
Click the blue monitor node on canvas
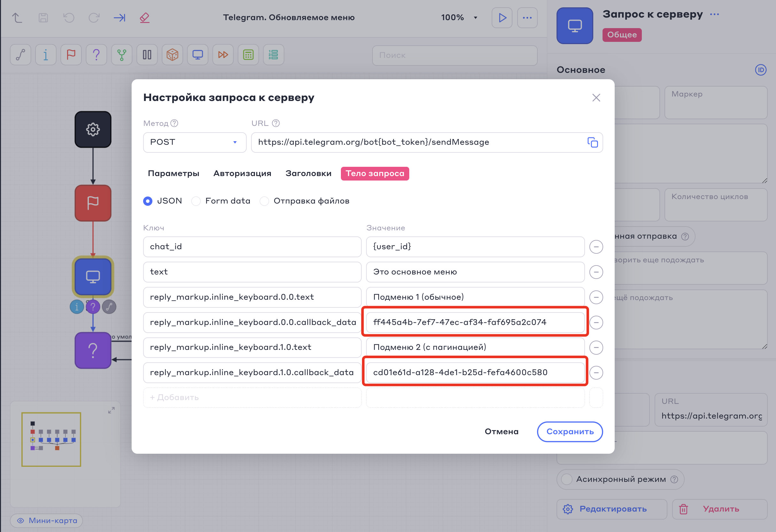pyautogui.click(x=93, y=277)
